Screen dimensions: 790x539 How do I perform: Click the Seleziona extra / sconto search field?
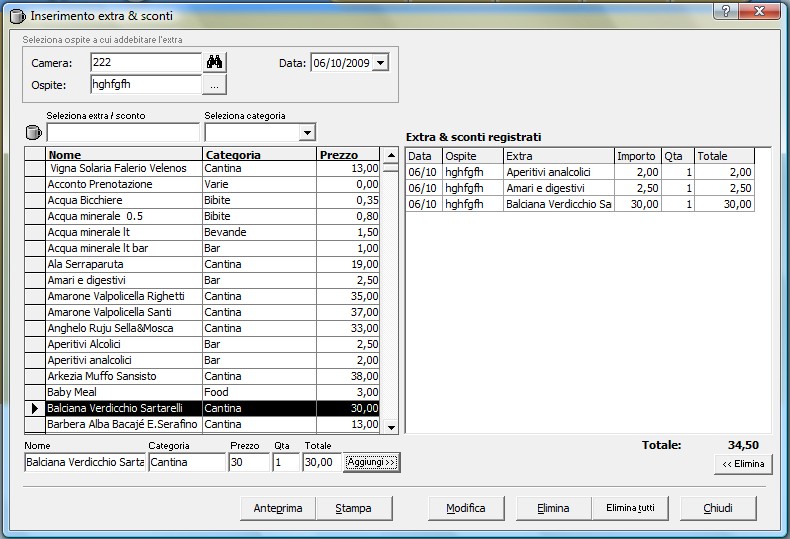coord(123,133)
